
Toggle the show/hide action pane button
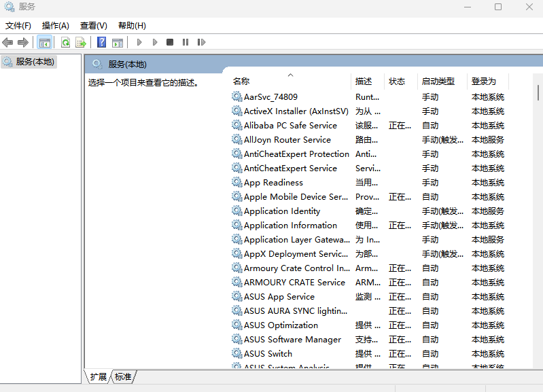pyautogui.click(x=118, y=42)
